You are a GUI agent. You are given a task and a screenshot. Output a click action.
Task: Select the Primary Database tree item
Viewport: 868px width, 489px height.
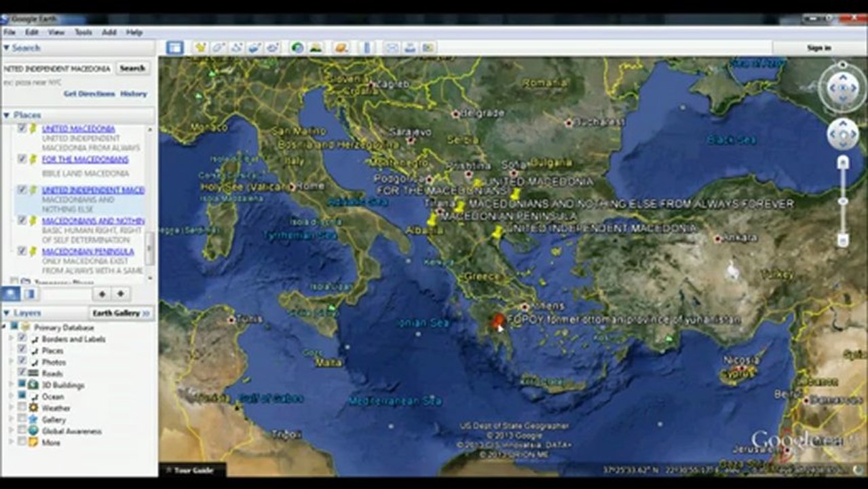[64, 327]
